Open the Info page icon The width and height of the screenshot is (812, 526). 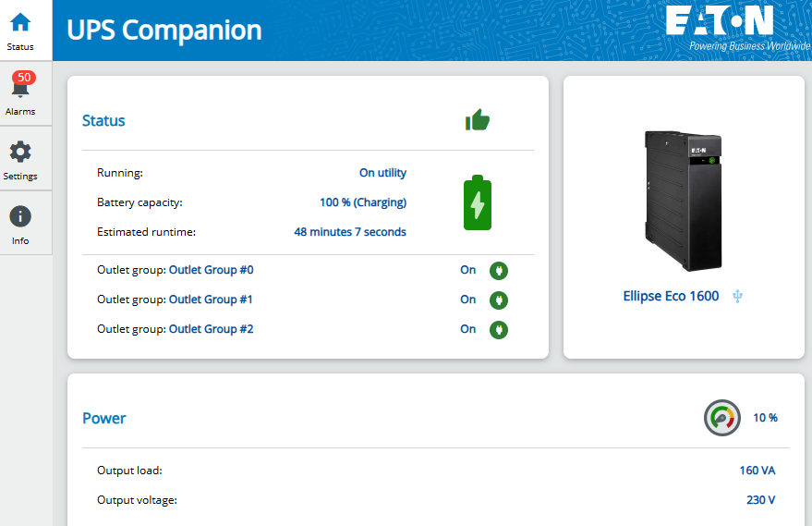(20, 216)
